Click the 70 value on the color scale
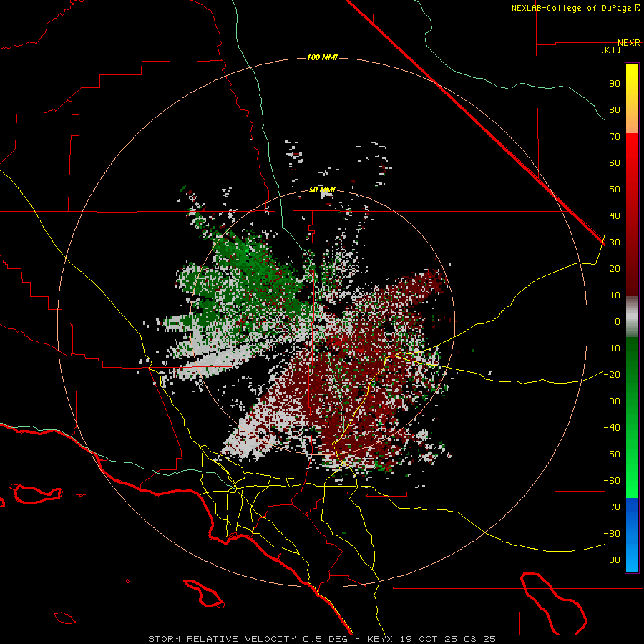The height and width of the screenshot is (644, 644). [x=615, y=137]
